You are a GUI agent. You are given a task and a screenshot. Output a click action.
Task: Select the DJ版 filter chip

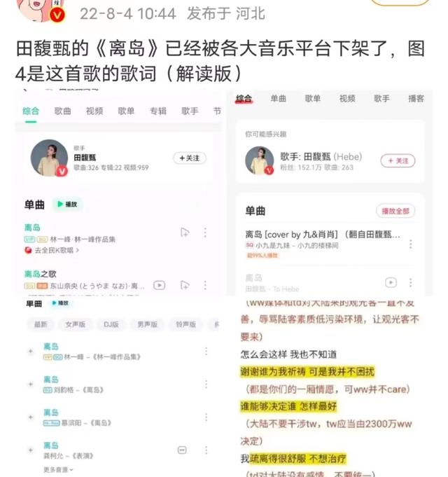click(111, 324)
